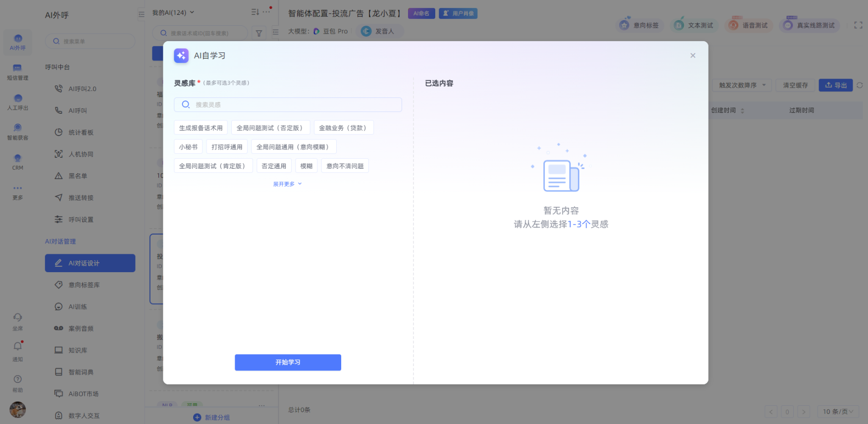Close the AI自学习 dialog

point(693,55)
